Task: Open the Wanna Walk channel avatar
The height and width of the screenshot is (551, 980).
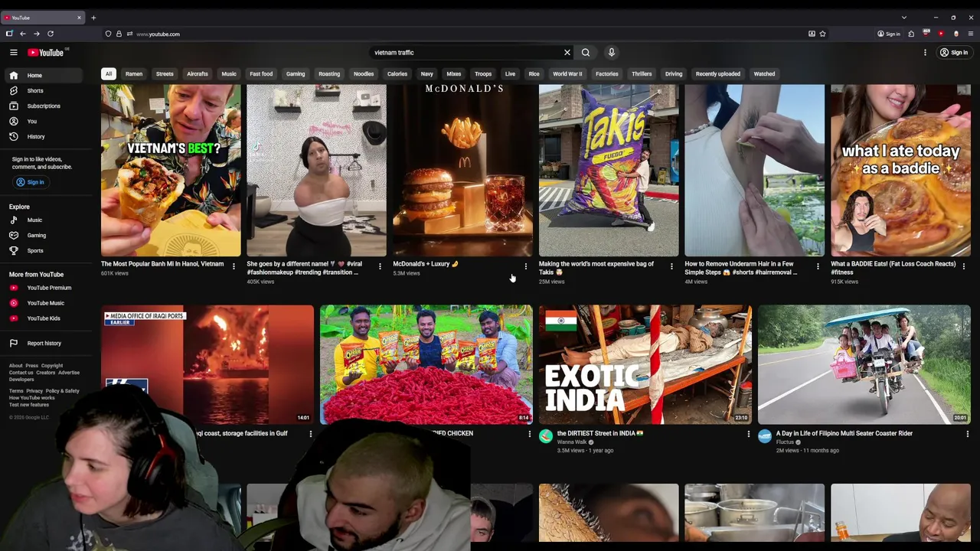Action: coord(546,436)
